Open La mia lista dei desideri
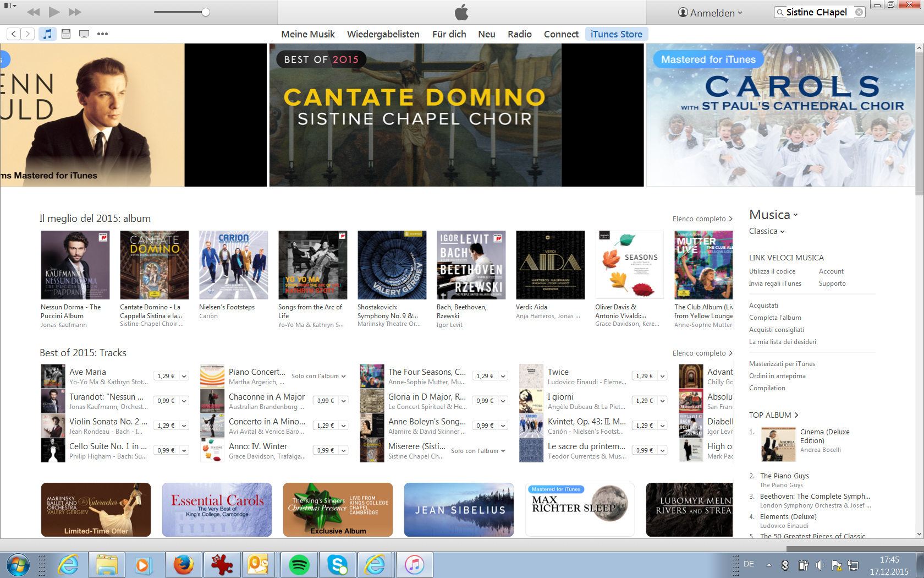924x578 pixels. pyautogui.click(x=783, y=342)
